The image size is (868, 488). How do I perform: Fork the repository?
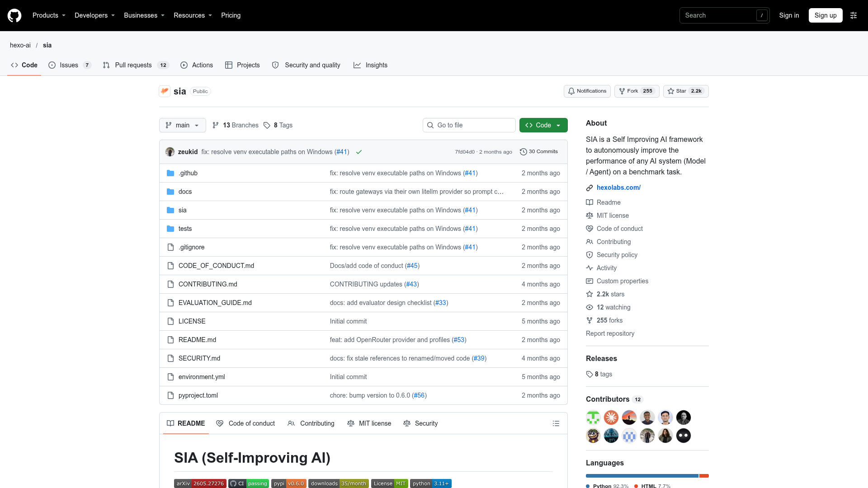(637, 91)
